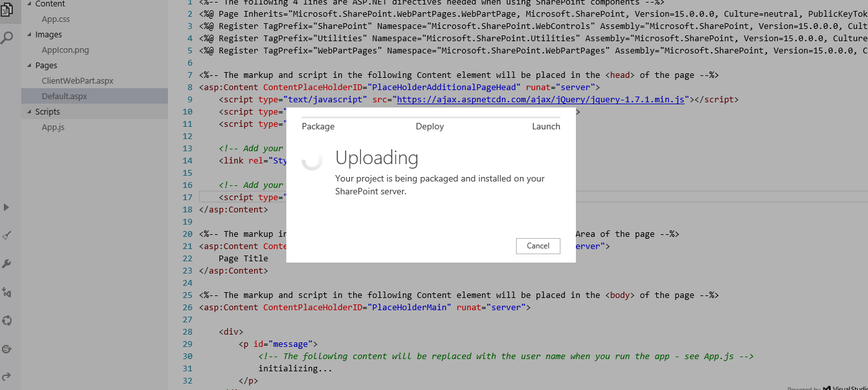Viewport: 868px width, 390px height.
Task: Select Default.aspx in the file tree
Action: coord(64,97)
